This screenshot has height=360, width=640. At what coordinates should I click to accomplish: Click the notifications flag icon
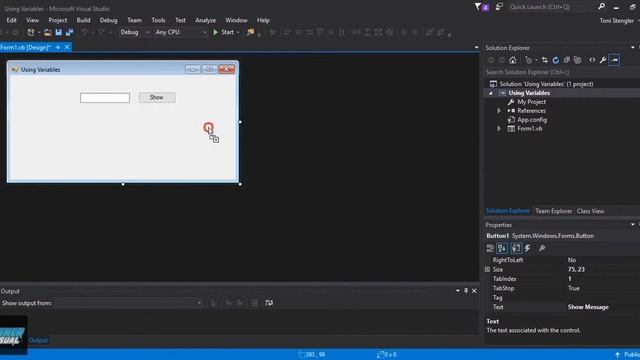coord(481,7)
